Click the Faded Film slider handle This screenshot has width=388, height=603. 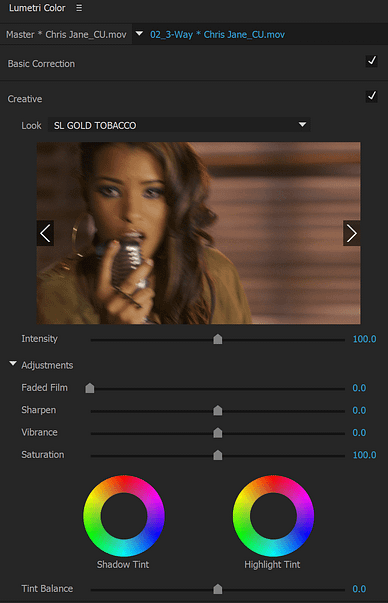90,388
